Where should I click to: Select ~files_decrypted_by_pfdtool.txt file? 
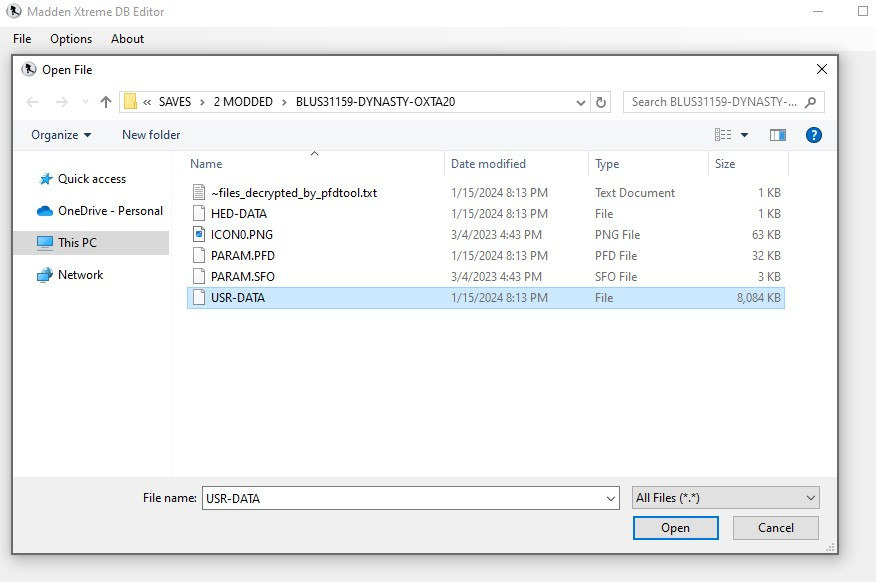click(485, 193)
